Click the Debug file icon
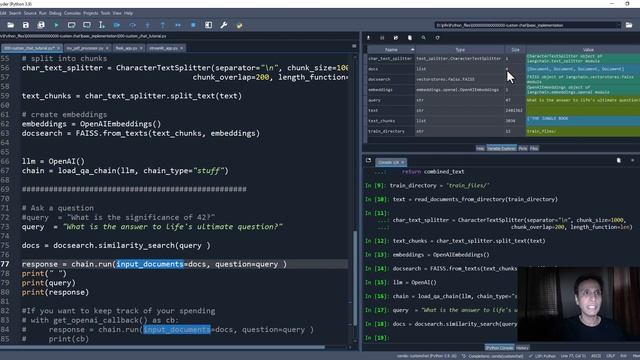Viewport: 640px width, 360px height. tap(117, 25)
